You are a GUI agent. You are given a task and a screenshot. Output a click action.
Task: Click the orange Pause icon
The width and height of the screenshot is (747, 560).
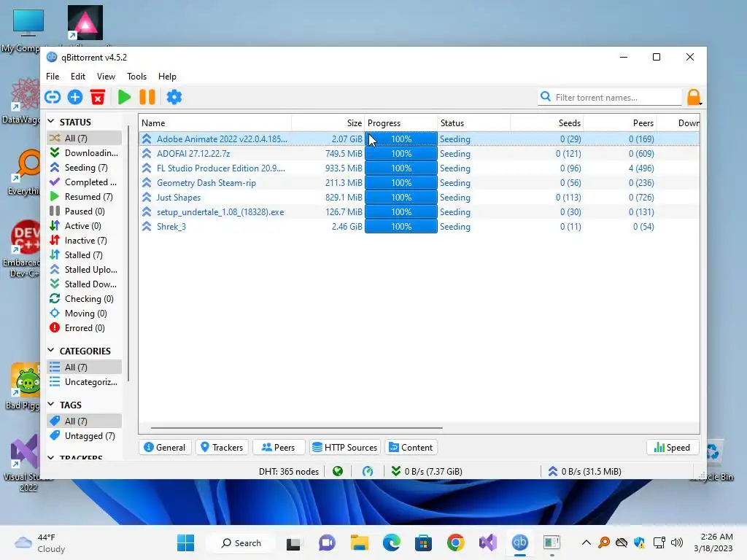click(147, 97)
